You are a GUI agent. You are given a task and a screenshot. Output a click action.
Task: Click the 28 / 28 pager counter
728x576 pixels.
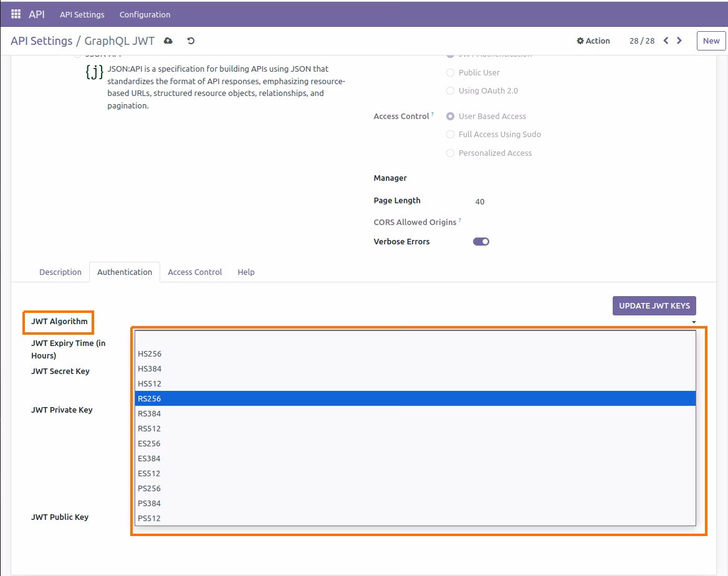tap(642, 41)
